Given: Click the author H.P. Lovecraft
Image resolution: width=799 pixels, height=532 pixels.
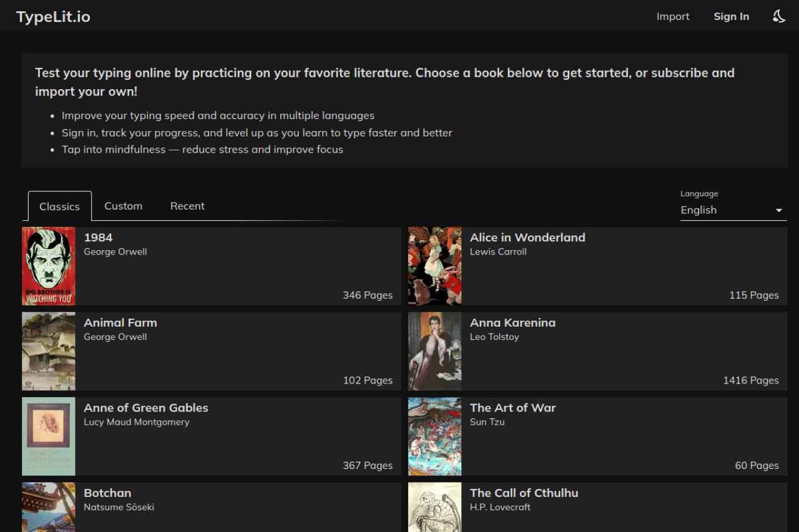Looking at the screenshot, I should (500, 507).
